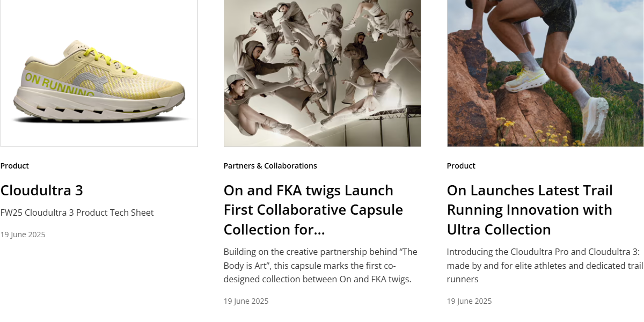The image size is (644, 322).
Task: Click the "Building on the creative partnership" summary
Action: click(x=320, y=266)
